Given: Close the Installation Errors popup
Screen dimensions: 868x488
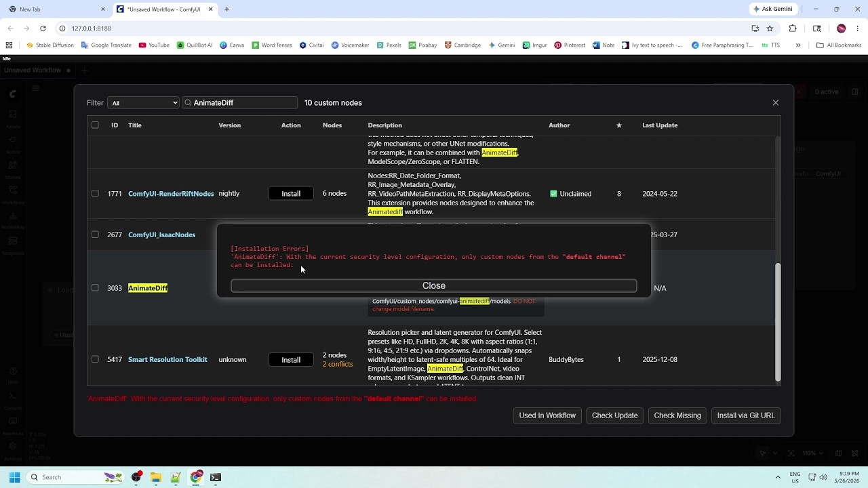Looking at the screenshot, I should 434,286.
